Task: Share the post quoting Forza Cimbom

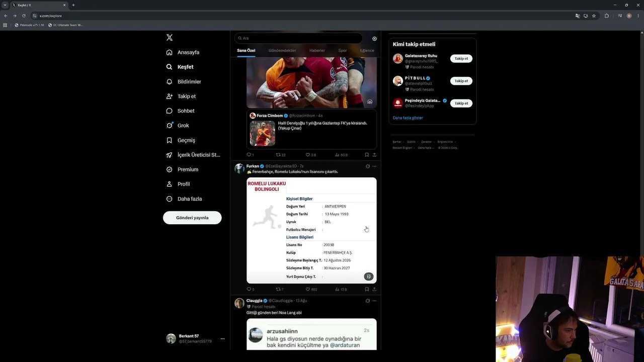Action: click(x=374, y=155)
